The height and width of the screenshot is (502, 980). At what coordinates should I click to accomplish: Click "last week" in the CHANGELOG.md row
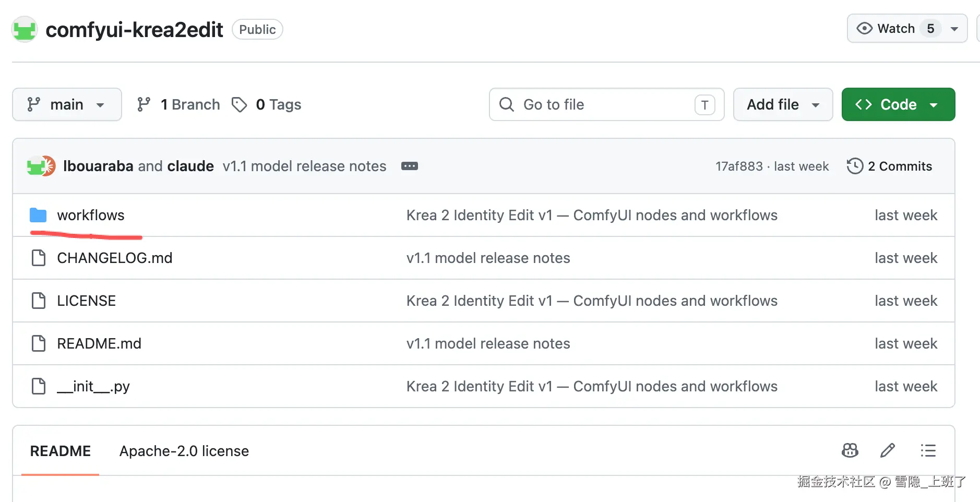[906, 258]
